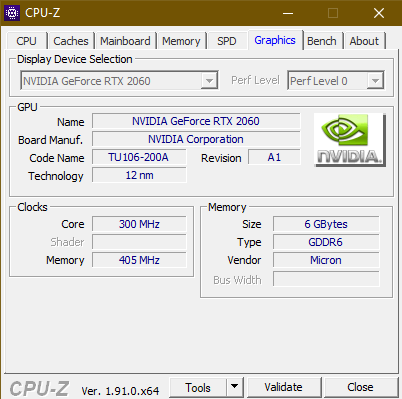
Task: Open the About tab
Action: click(x=364, y=41)
